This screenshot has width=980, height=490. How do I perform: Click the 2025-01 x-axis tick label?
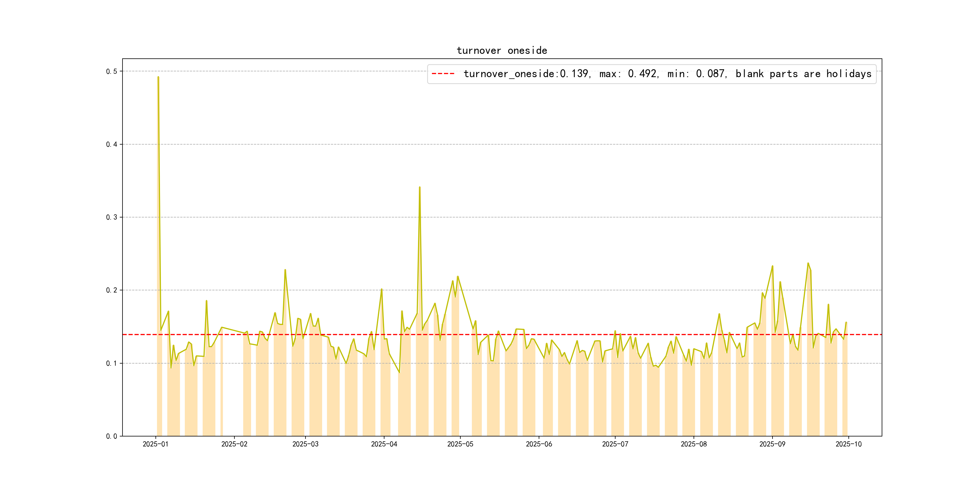coord(155,444)
